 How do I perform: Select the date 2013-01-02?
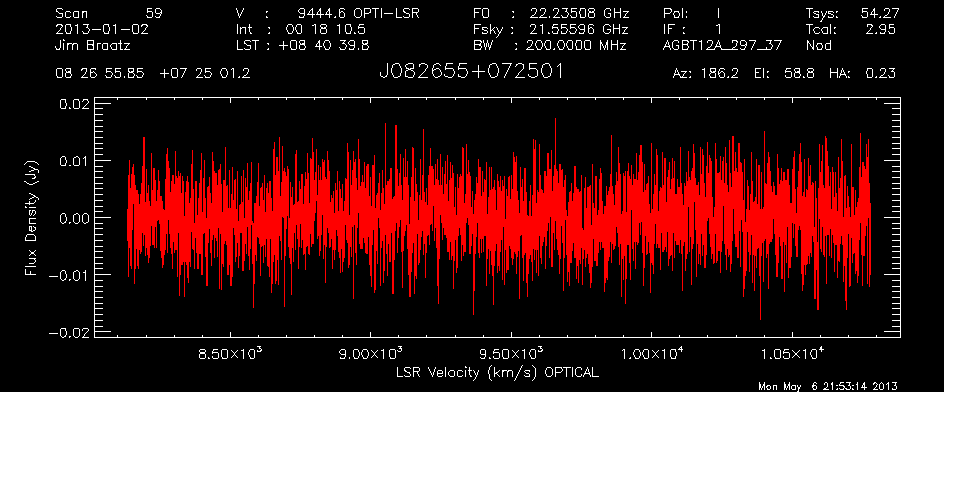click(102, 29)
